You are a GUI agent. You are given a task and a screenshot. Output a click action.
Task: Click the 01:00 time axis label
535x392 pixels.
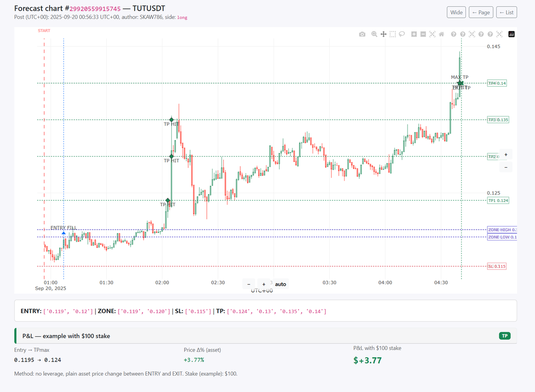click(51, 282)
